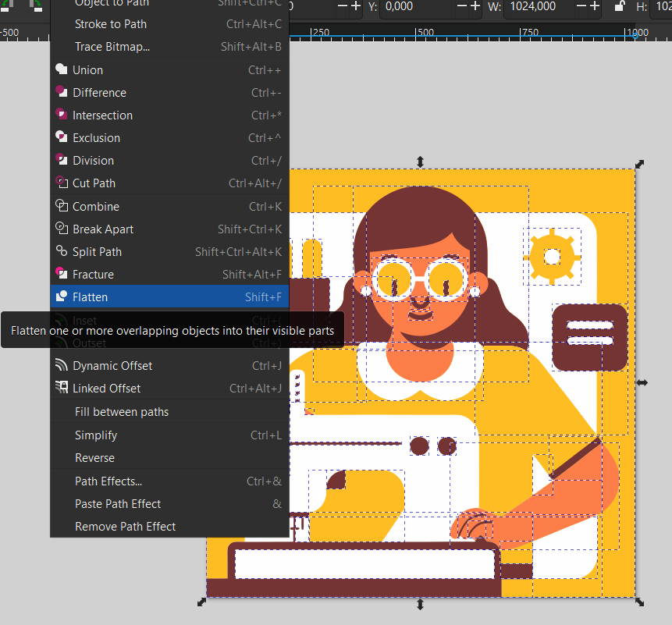Click the top middle scale handle

(x=421, y=162)
